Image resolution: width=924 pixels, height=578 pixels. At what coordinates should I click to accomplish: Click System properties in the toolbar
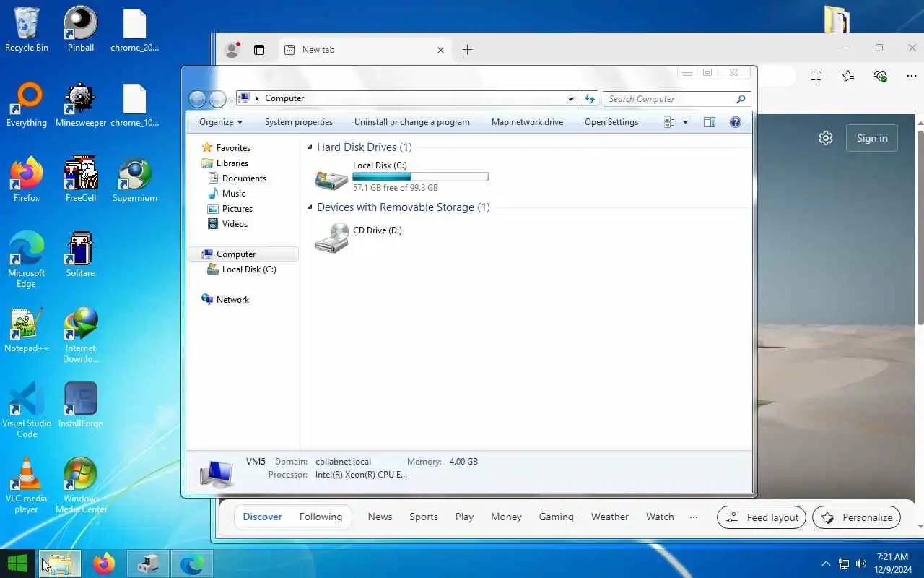[299, 122]
